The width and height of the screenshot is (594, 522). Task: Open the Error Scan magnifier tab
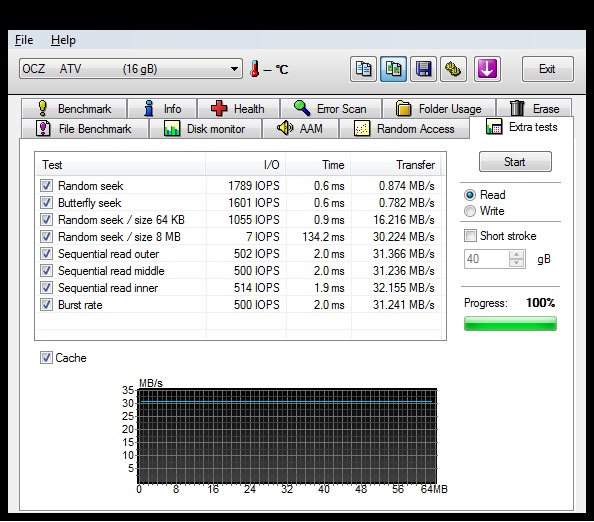tap(331, 109)
